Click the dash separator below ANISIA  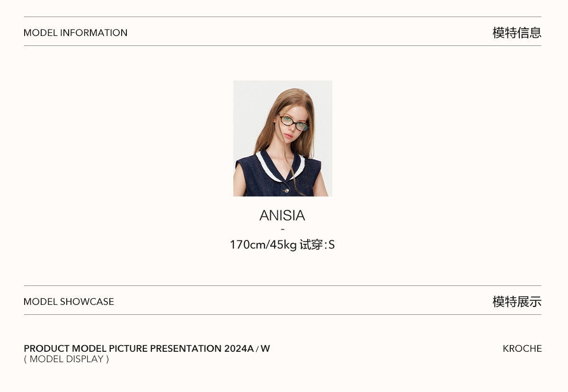click(x=283, y=230)
